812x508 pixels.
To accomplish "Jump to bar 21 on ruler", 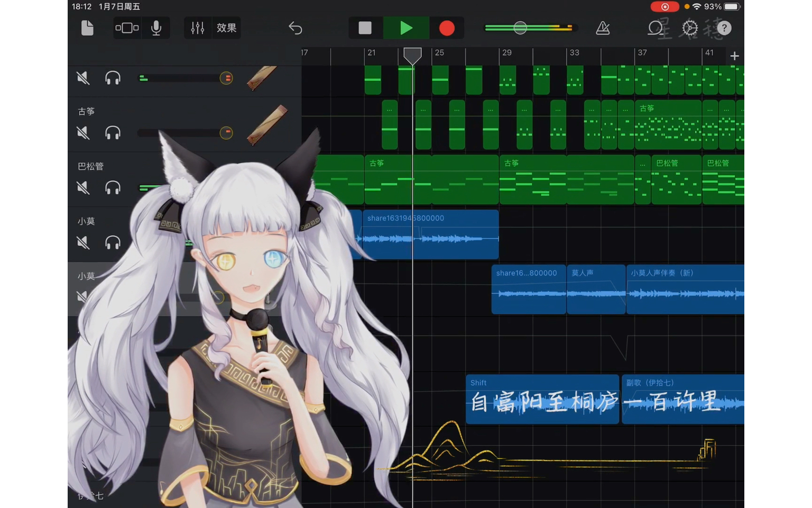I will [x=371, y=53].
